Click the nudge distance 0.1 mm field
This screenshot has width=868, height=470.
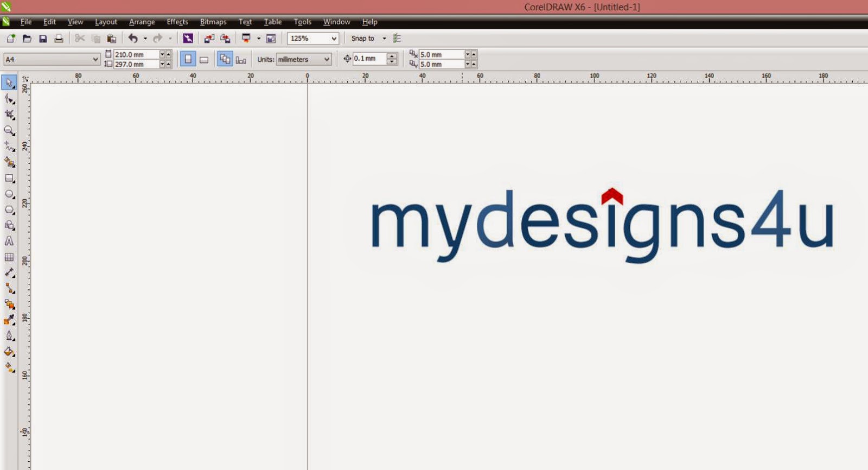[x=370, y=59]
